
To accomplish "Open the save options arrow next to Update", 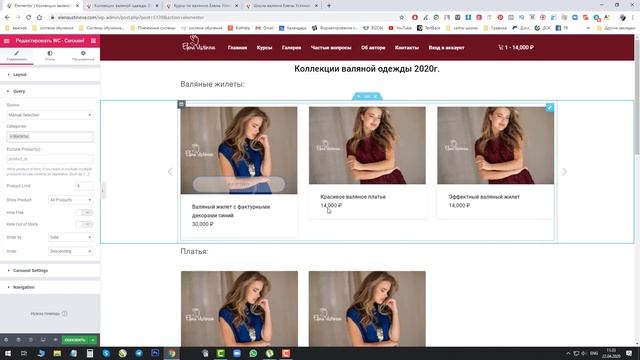I will click(x=93, y=340).
